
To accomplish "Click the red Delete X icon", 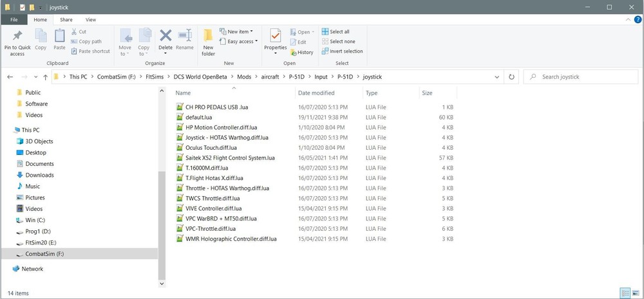I will pyautogui.click(x=166, y=35).
